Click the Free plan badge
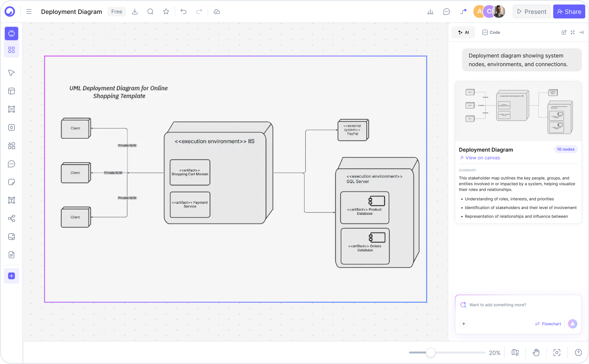 coord(117,11)
